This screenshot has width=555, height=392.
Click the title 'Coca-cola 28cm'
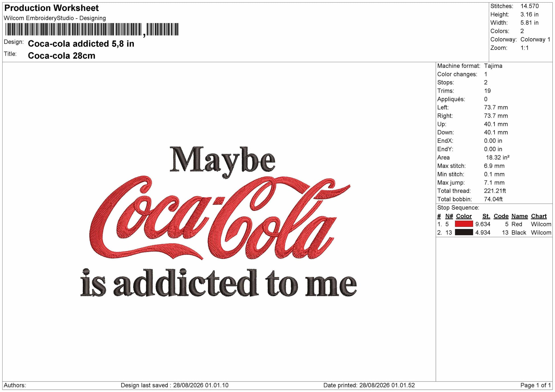coord(62,56)
